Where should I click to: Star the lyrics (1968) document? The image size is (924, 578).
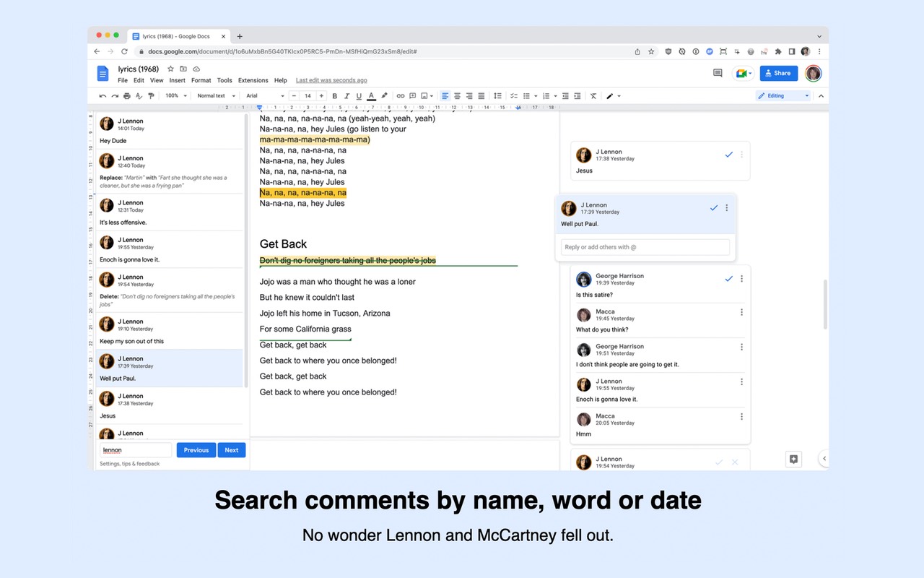click(x=170, y=69)
